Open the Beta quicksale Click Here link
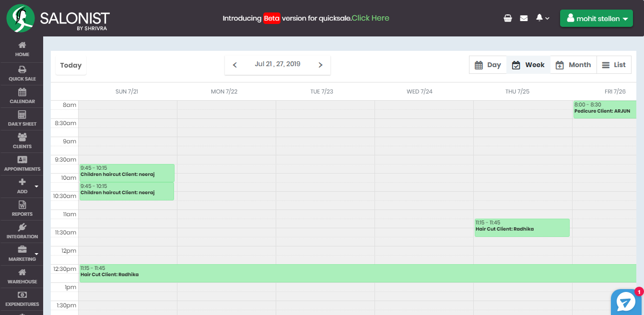This screenshot has width=644, height=315. click(369, 18)
